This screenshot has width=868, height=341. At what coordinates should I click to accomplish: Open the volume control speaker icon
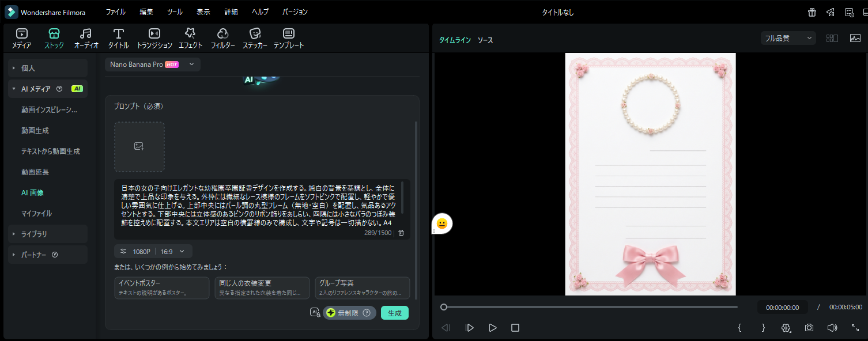pos(832,328)
